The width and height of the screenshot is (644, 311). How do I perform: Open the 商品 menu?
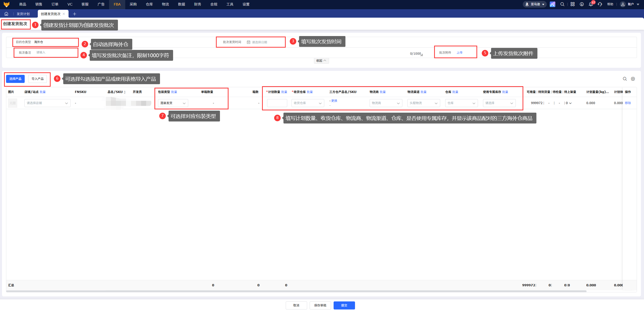click(x=23, y=4)
